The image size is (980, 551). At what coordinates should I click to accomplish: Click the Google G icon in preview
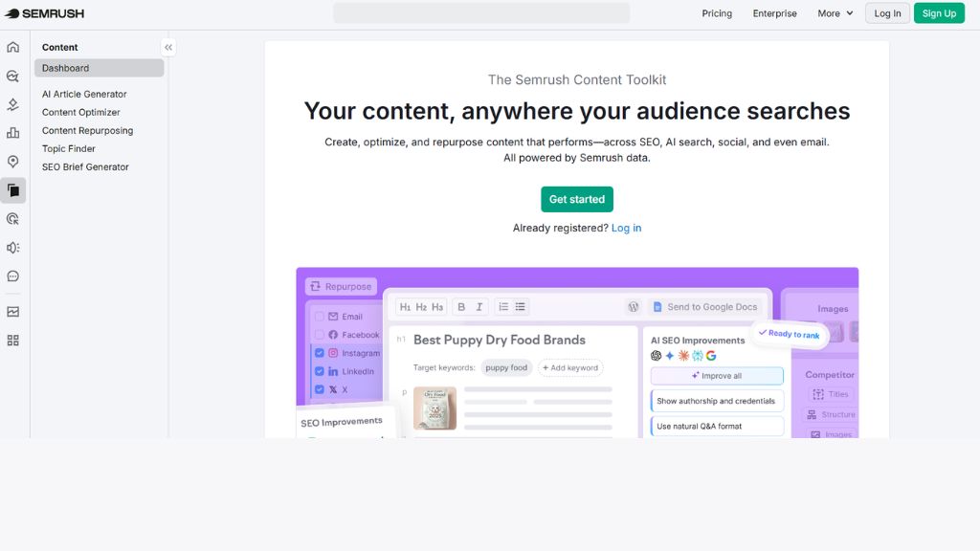[x=711, y=356]
